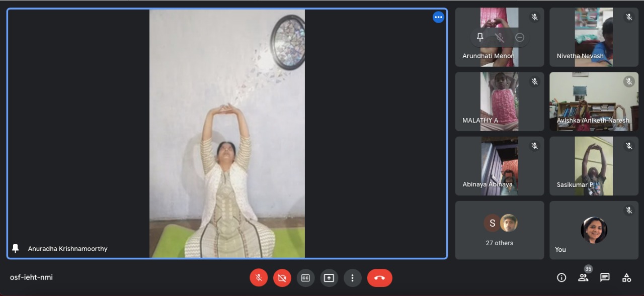The image size is (644, 296).
Task: Select Nivetha Nevash's video tile
Action: [x=594, y=37]
